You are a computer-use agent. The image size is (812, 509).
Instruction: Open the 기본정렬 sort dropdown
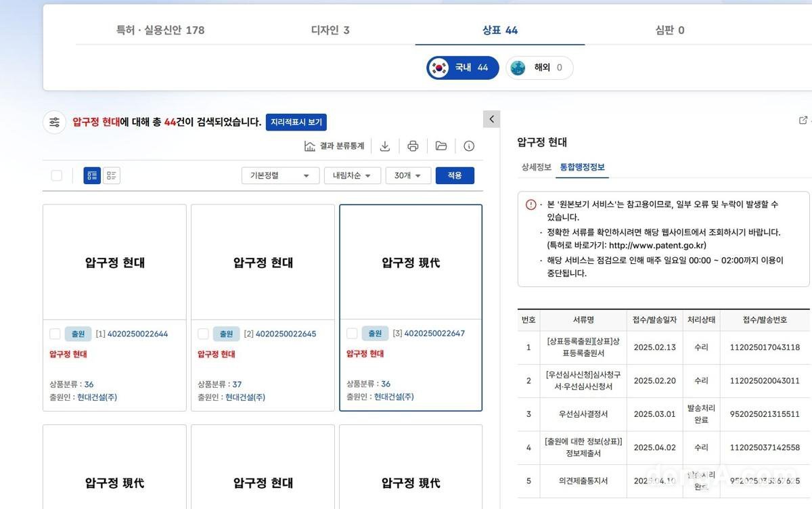280,176
